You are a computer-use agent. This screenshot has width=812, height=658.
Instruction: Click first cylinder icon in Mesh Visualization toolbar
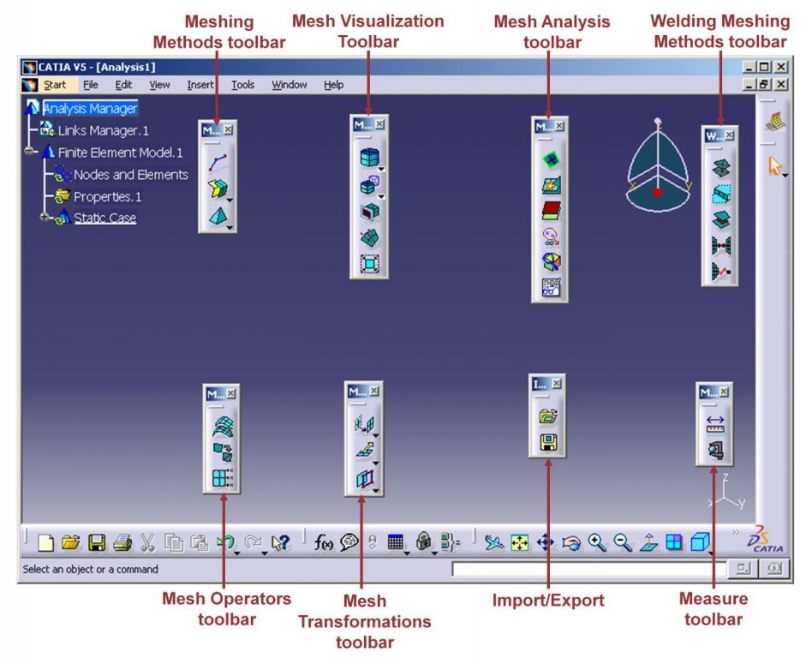369,157
